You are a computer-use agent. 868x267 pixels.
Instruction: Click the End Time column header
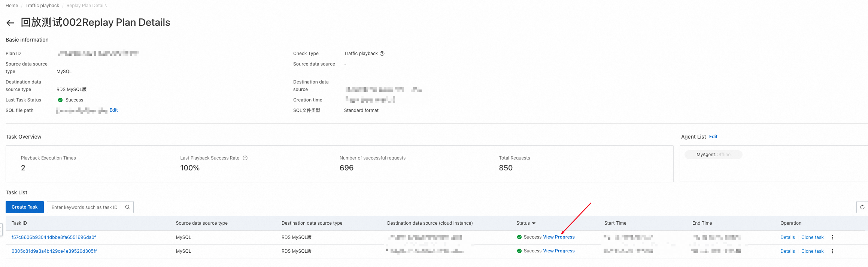[702, 223]
